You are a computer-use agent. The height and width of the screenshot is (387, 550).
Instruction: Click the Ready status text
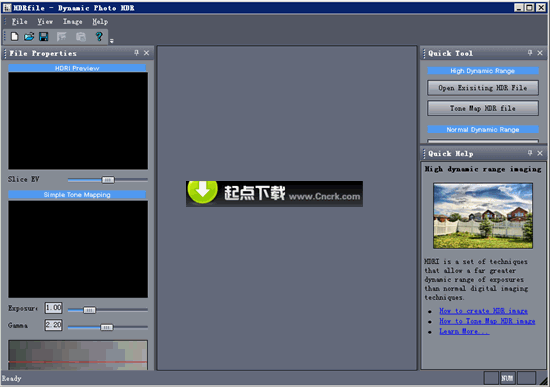[12, 379]
